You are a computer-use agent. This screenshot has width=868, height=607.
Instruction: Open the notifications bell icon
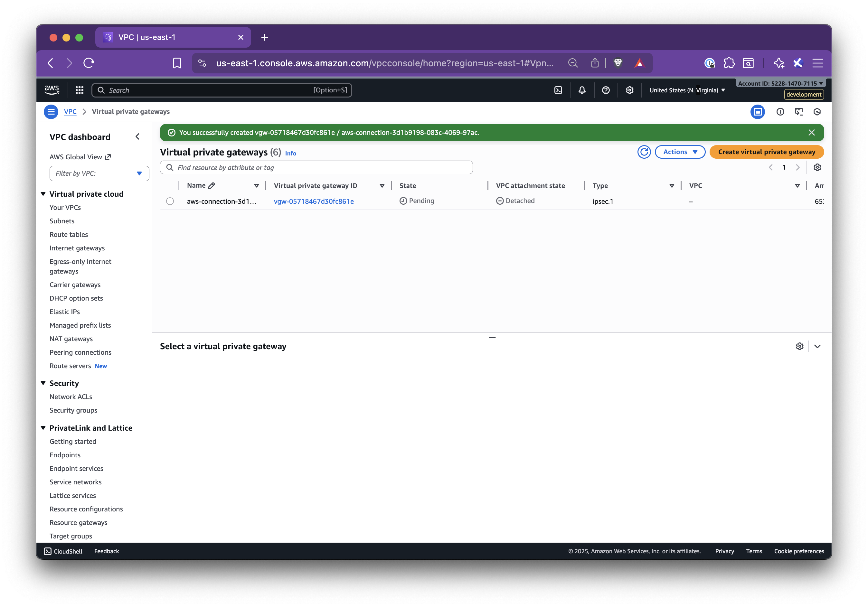582,90
